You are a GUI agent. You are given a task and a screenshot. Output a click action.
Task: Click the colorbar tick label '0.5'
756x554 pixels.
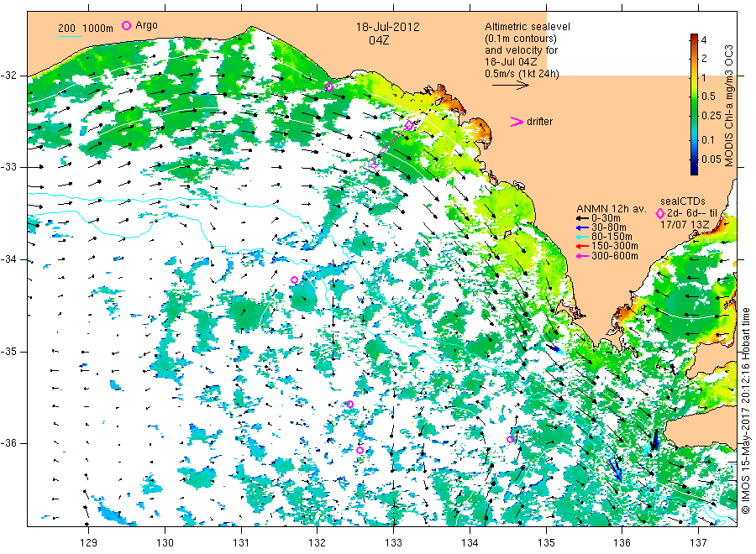[708, 97]
